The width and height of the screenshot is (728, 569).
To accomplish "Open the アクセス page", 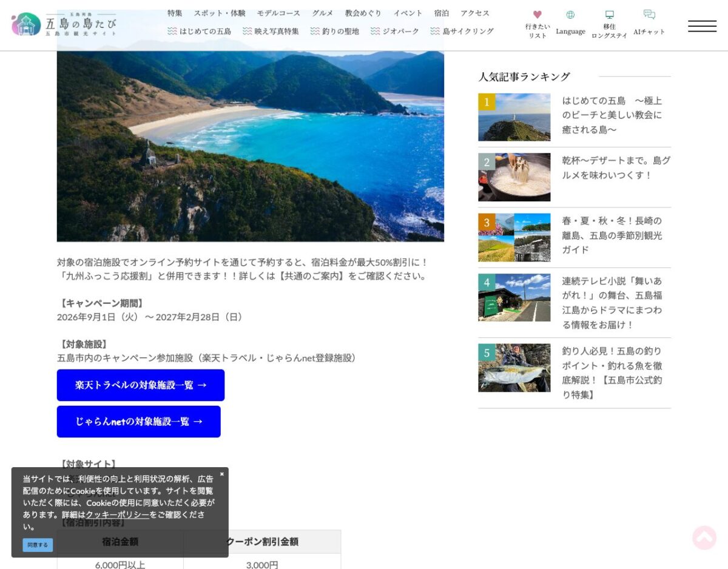I will tap(475, 13).
